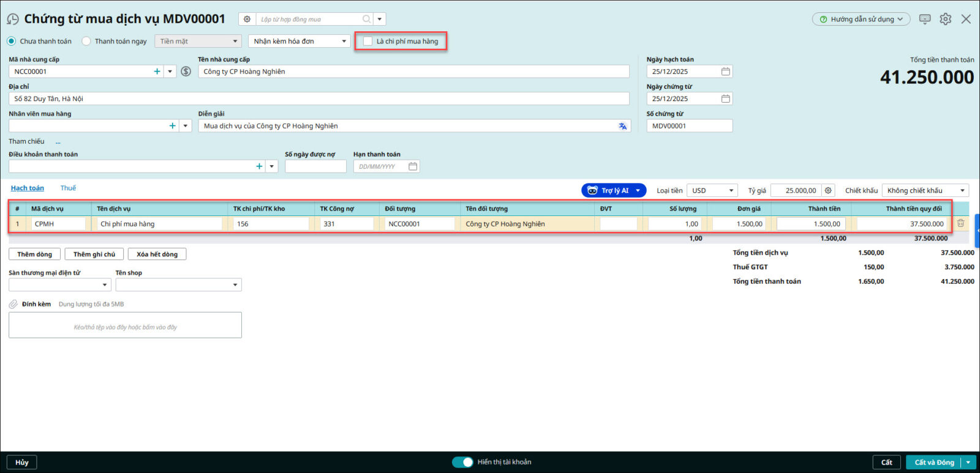This screenshot has width=980, height=473.
Task: Click the supplier debt dollar icon
Action: 186,72
